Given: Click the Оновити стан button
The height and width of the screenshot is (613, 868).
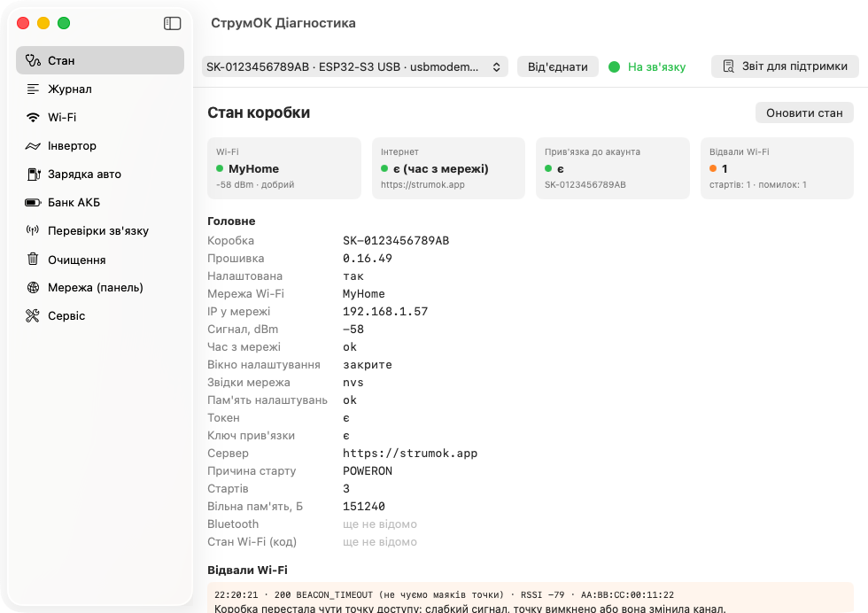Looking at the screenshot, I should pos(804,113).
